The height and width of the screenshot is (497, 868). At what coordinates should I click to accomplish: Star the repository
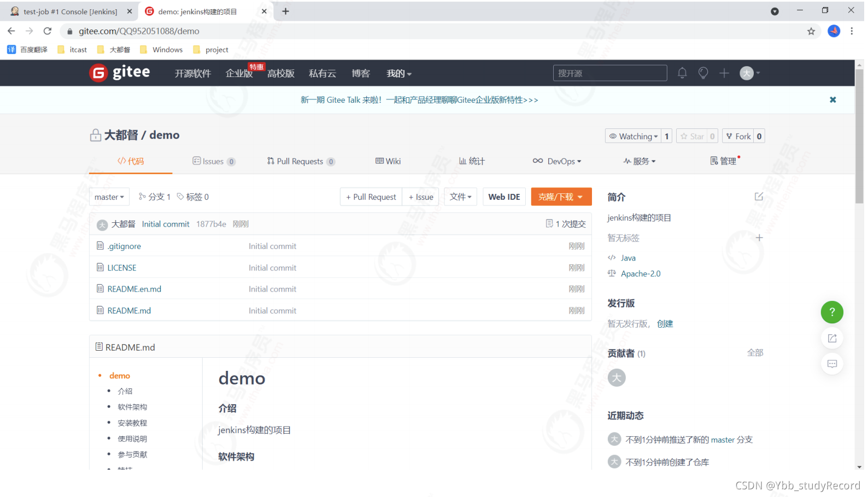[693, 137]
